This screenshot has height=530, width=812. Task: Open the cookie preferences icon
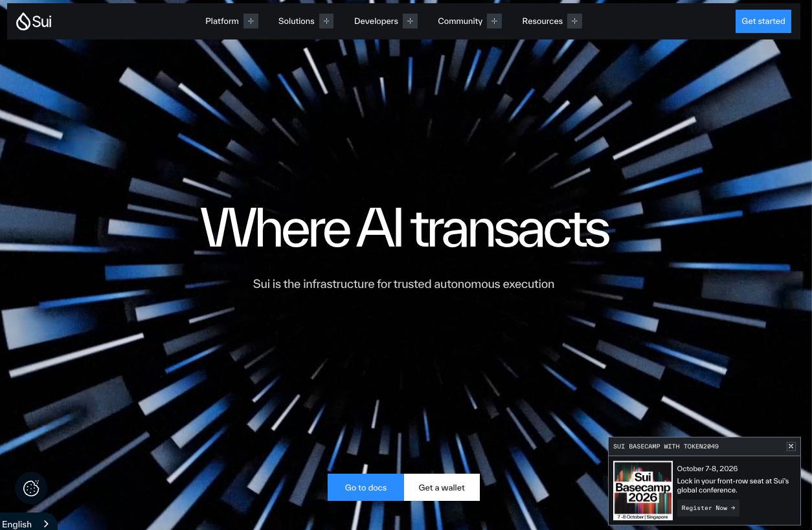pos(31,489)
